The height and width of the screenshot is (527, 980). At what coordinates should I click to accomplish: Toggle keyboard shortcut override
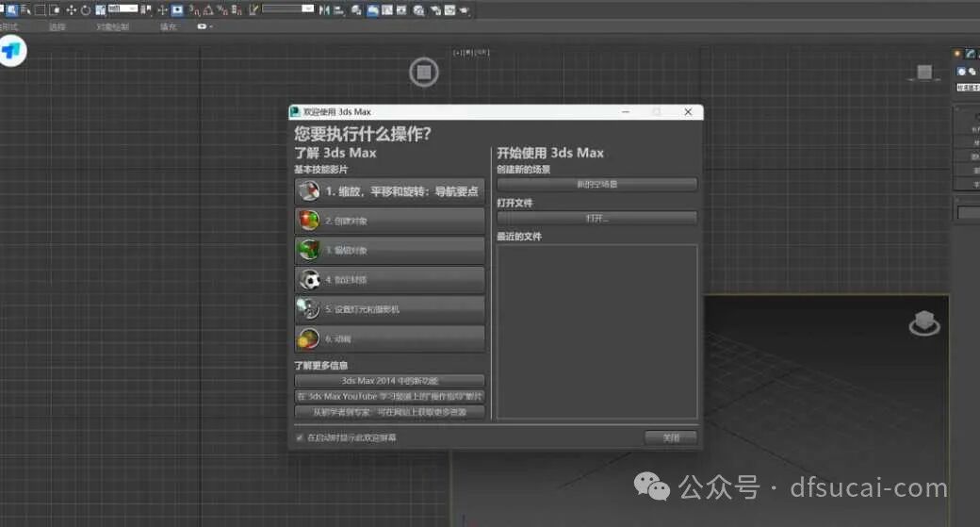pyautogui.click(x=177, y=10)
